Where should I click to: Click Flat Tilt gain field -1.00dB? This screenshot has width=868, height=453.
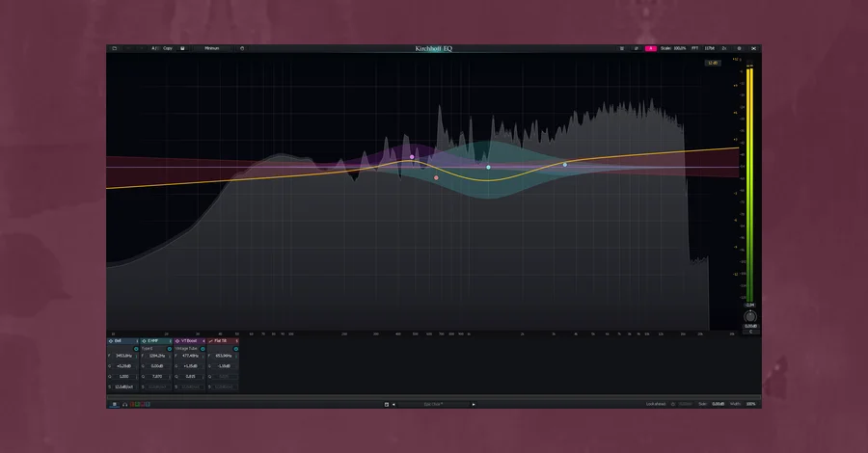coord(224,366)
